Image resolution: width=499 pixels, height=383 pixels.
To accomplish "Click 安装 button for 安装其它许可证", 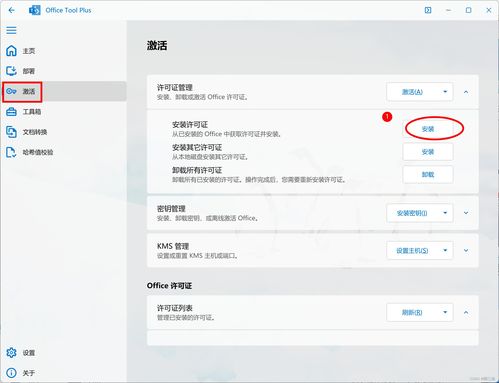I will tap(428, 152).
